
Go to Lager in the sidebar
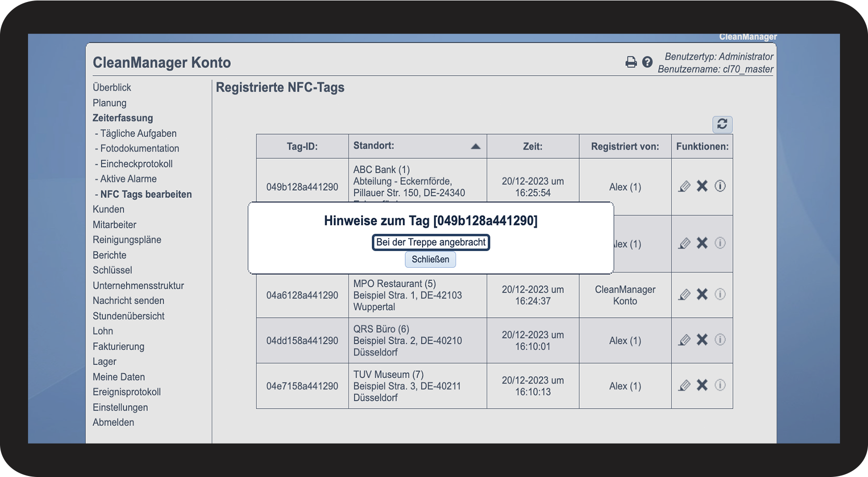coord(105,362)
